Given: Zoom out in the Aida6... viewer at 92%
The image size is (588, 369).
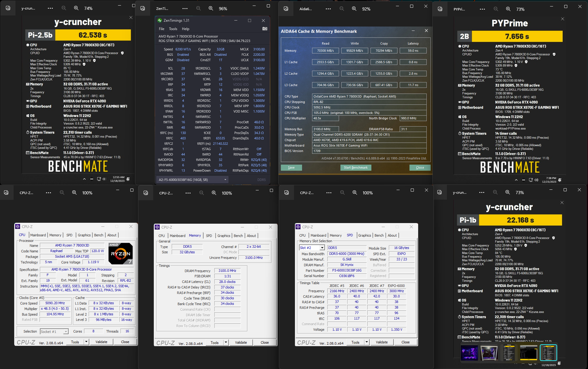Looking at the screenshot, I should 342,9.
